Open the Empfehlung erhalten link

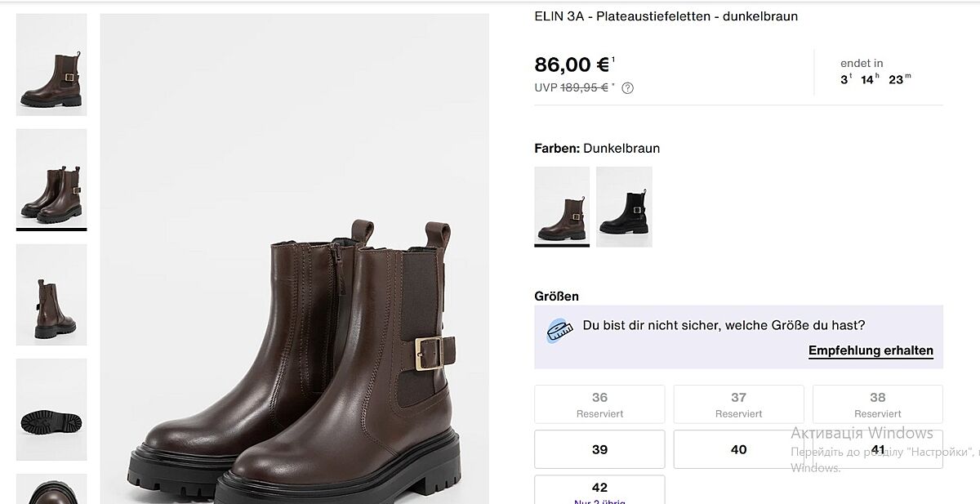[871, 350]
